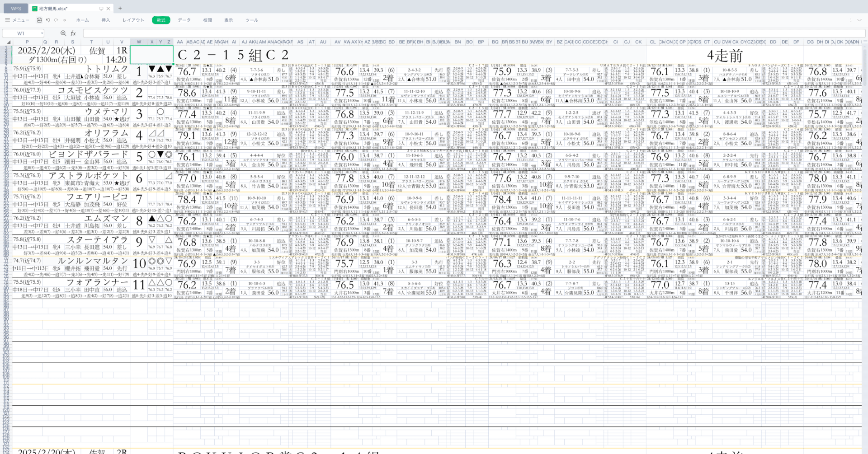
Task: Click horse name オリフラム
Action: pos(107,133)
